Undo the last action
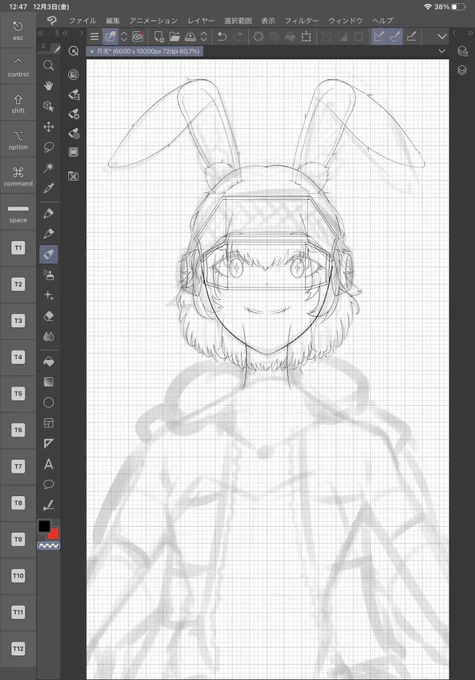The width and height of the screenshot is (475, 680). coord(222,36)
